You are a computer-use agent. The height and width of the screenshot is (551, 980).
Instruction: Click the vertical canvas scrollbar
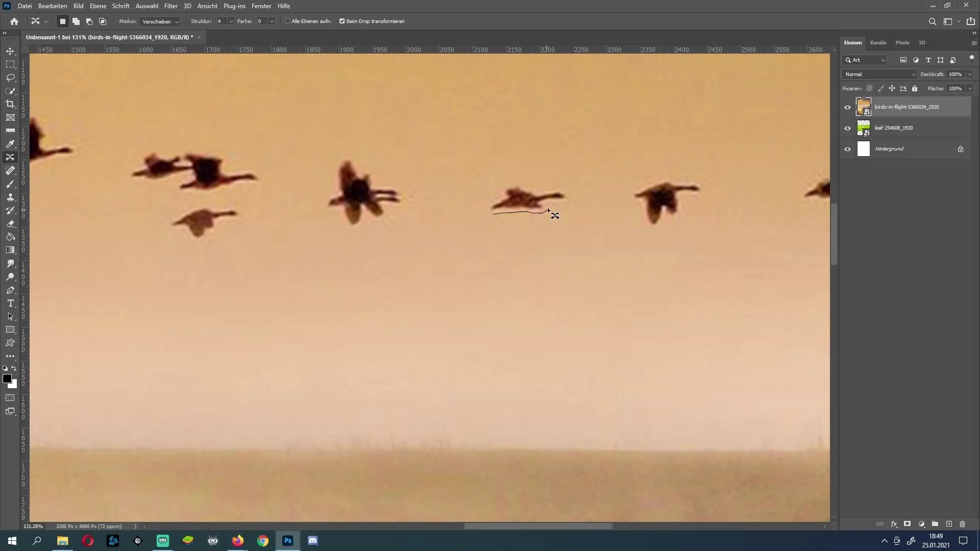click(834, 235)
